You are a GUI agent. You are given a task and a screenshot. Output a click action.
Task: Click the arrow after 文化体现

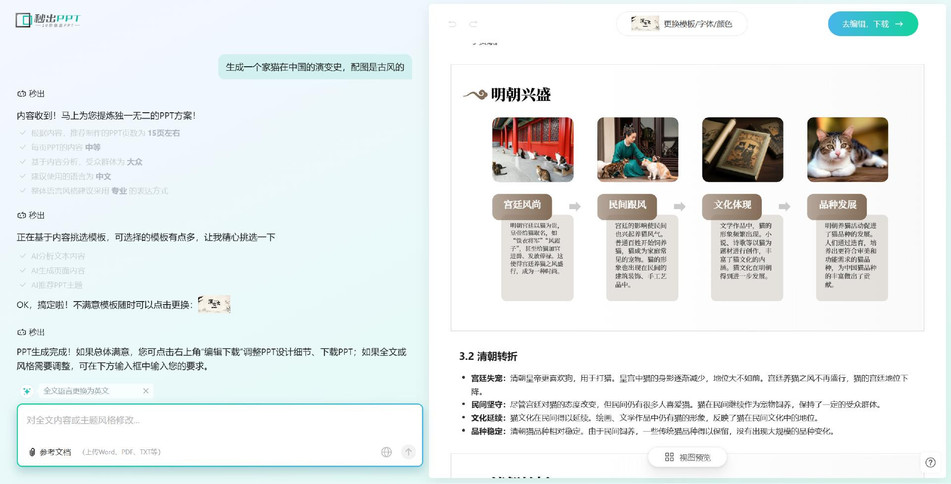point(784,206)
